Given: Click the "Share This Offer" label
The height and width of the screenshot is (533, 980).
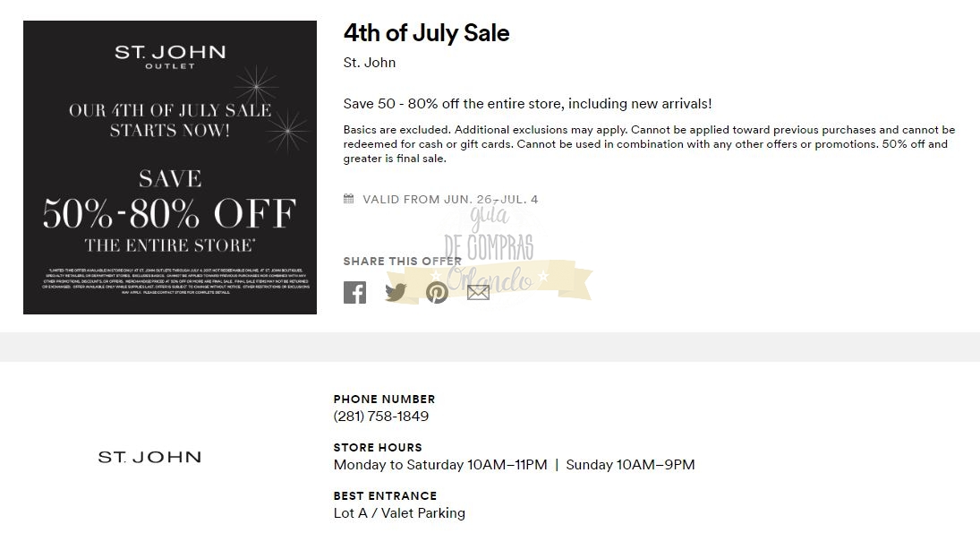Looking at the screenshot, I should [403, 262].
